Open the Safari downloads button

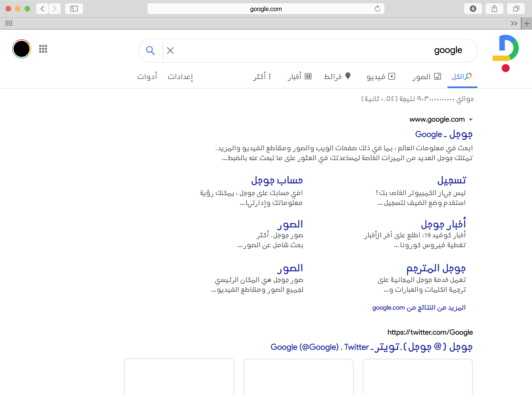[473, 9]
